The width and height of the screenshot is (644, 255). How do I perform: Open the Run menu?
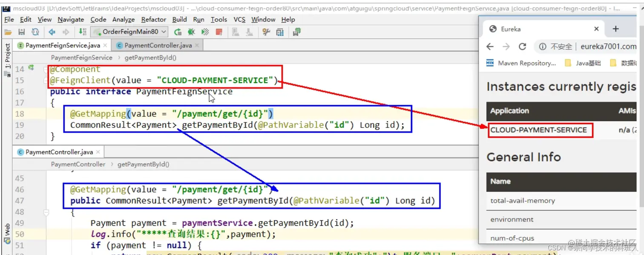click(198, 19)
